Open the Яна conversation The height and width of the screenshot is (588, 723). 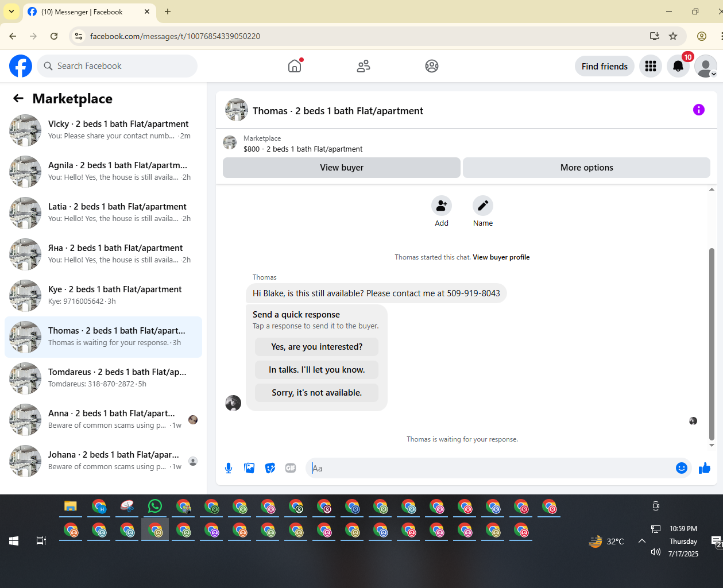click(103, 254)
